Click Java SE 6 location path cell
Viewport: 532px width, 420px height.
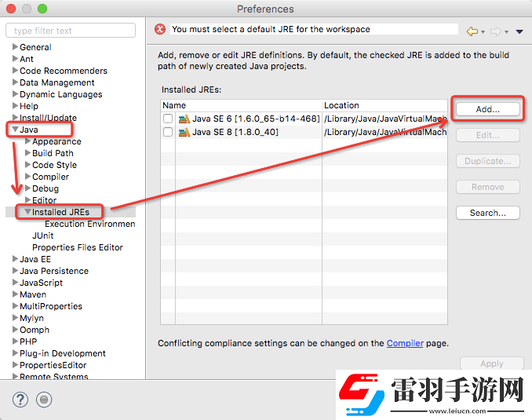[385, 119]
